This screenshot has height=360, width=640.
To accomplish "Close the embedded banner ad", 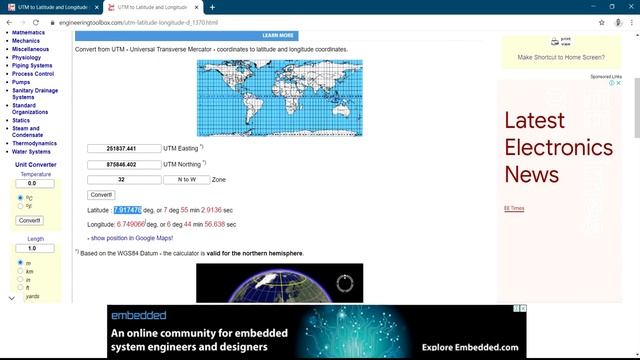I will point(523,308).
